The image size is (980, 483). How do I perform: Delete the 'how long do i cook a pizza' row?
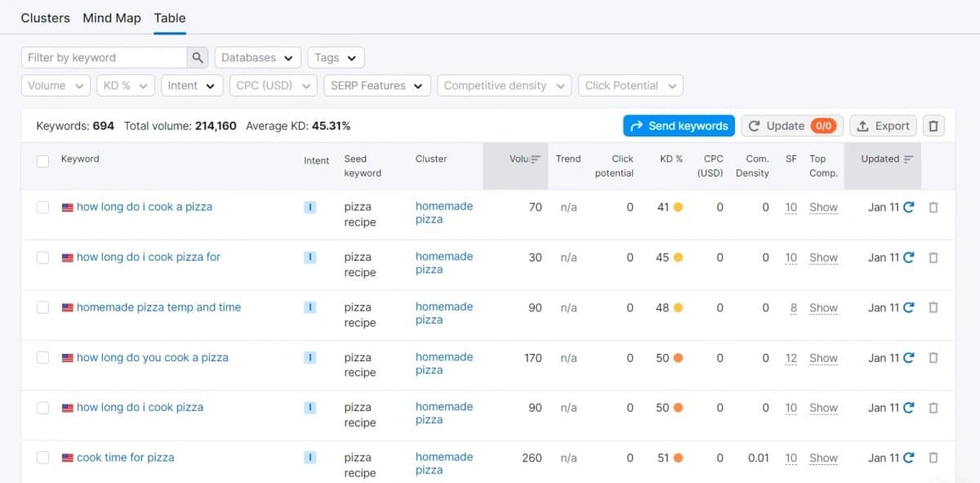(933, 208)
